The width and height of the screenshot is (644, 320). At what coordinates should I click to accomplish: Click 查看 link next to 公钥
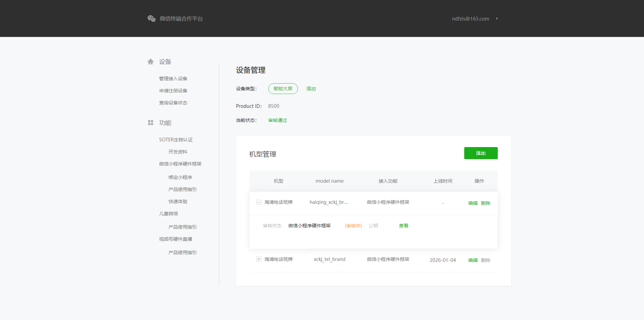(x=404, y=226)
